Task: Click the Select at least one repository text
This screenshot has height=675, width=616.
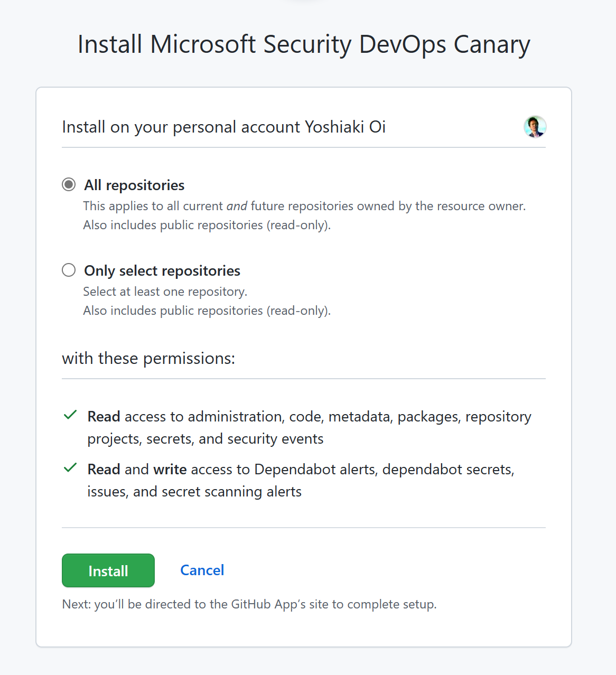Action: [x=164, y=291]
